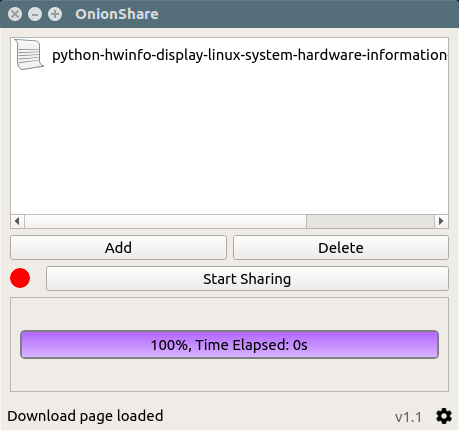The image size is (459, 431).
Task: Click the right scroll arrow in the file list
Action: click(441, 221)
